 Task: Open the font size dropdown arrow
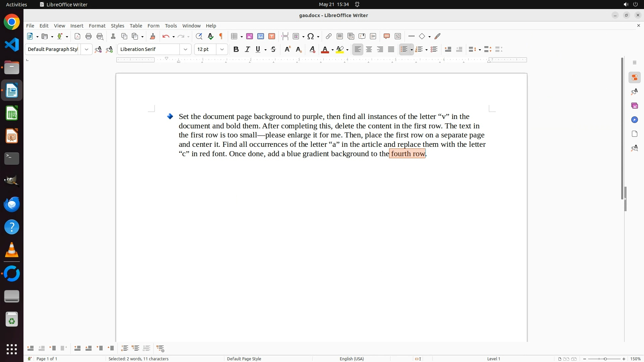point(222,50)
